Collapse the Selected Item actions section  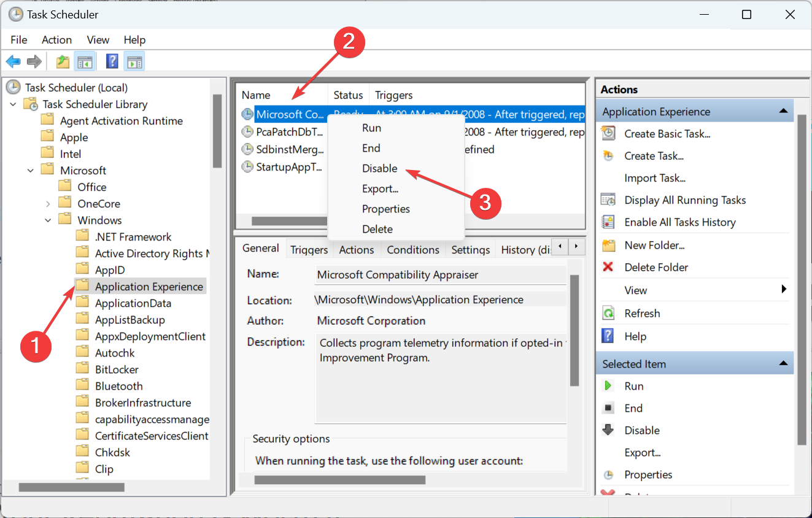click(x=783, y=363)
